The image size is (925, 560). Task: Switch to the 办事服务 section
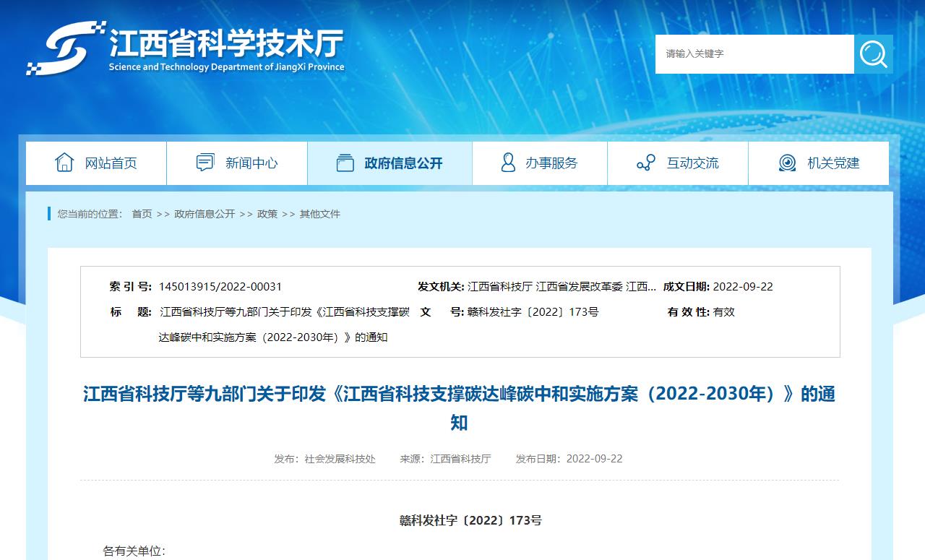pyautogui.click(x=552, y=163)
